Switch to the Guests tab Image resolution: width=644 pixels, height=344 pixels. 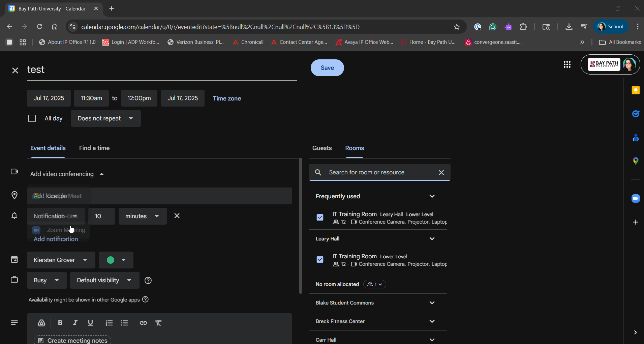[322, 148]
